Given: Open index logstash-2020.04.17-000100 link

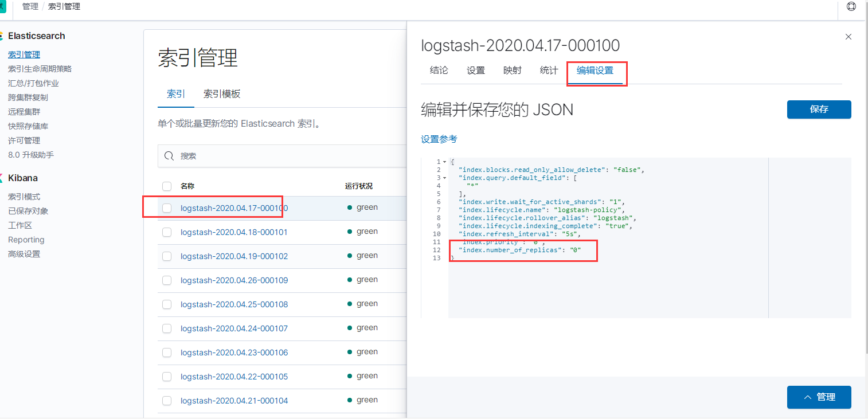Looking at the screenshot, I should (234, 208).
